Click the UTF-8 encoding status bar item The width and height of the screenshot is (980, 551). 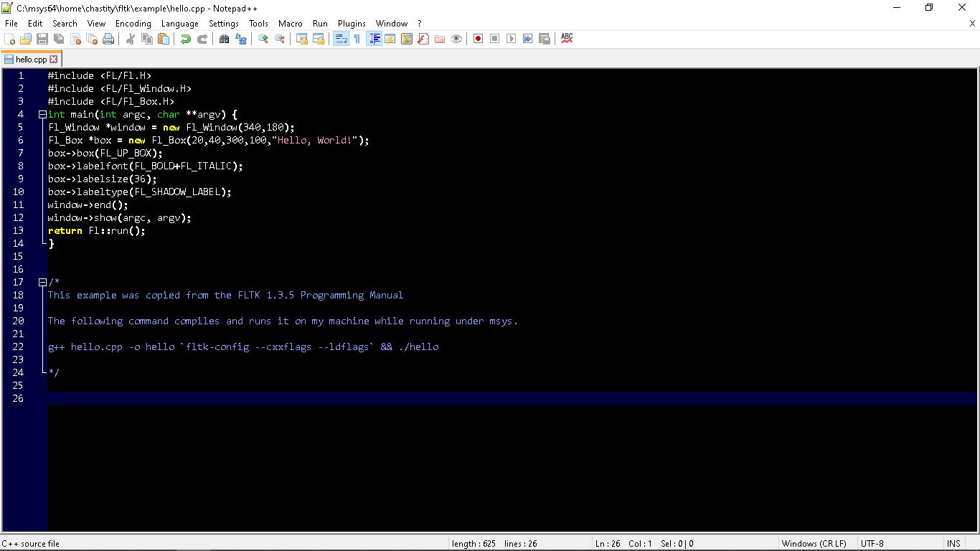[872, 543]
